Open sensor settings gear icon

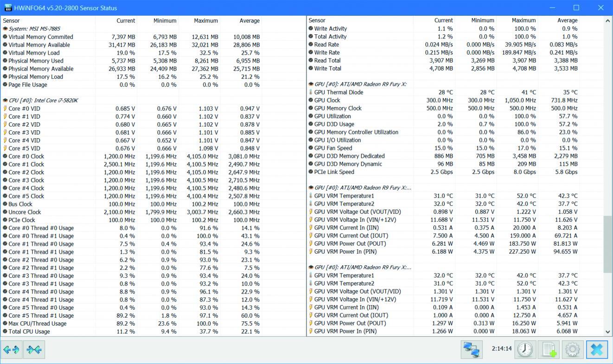tap(573, 349)
